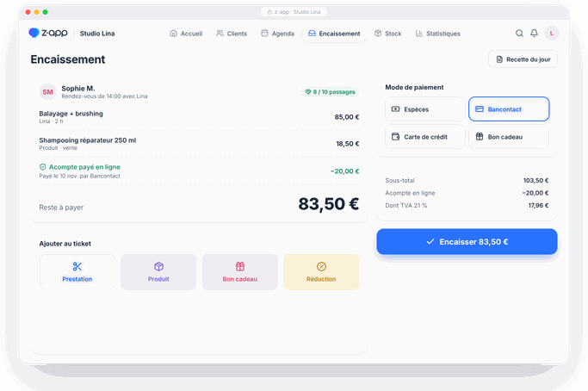Image resolution: width=588 pixels, height=391 pixels.
Task: Click the Sophie M. client name
Action: pyautogui.click(x=78, y=88)
